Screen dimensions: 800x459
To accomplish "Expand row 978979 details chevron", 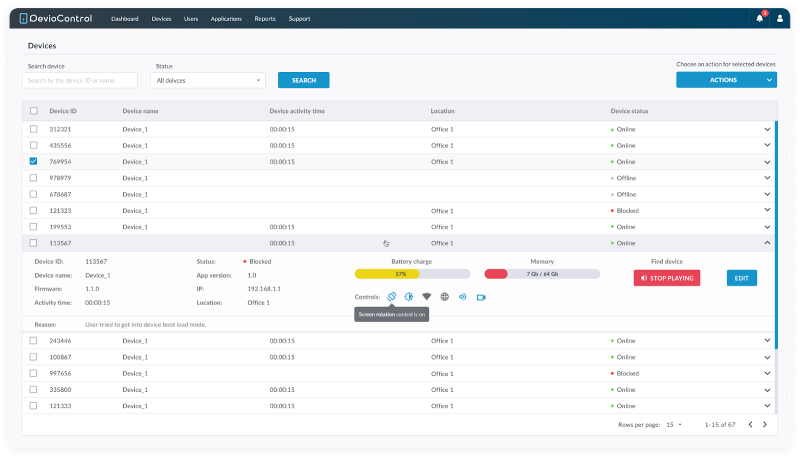I will tap(767, 178).
